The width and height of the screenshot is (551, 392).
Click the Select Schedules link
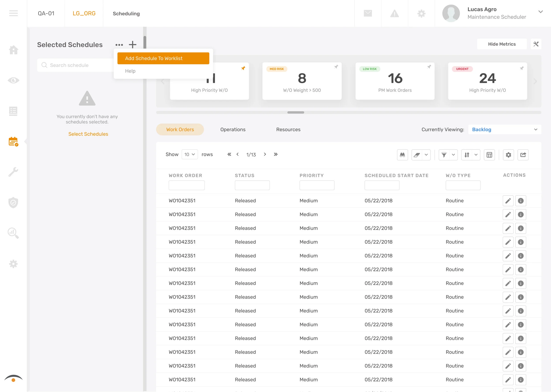click(x=88, y=134)
